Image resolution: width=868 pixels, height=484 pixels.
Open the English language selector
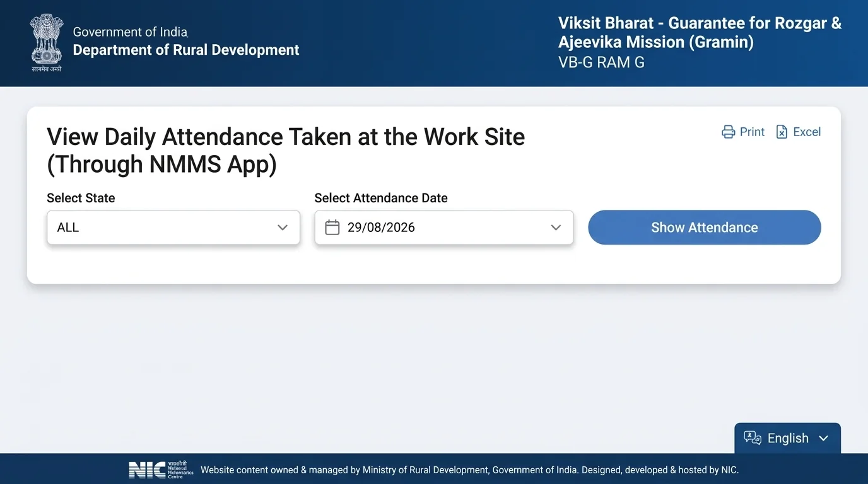click(787, 438)
